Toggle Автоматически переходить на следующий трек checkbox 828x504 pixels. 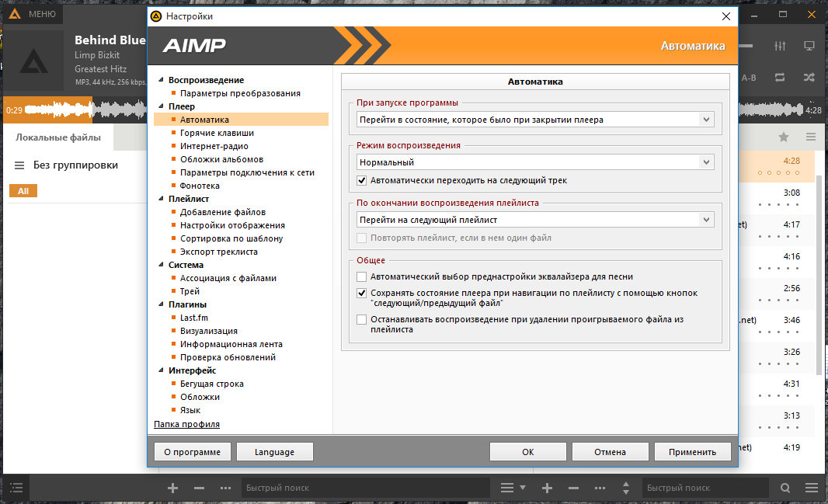coord(362,180)
